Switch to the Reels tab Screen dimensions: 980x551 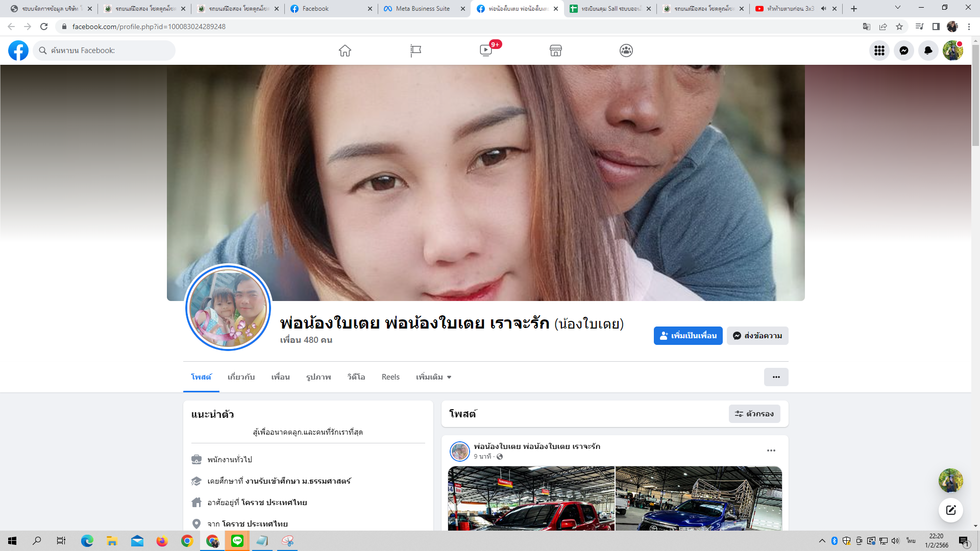coord(390,377)
